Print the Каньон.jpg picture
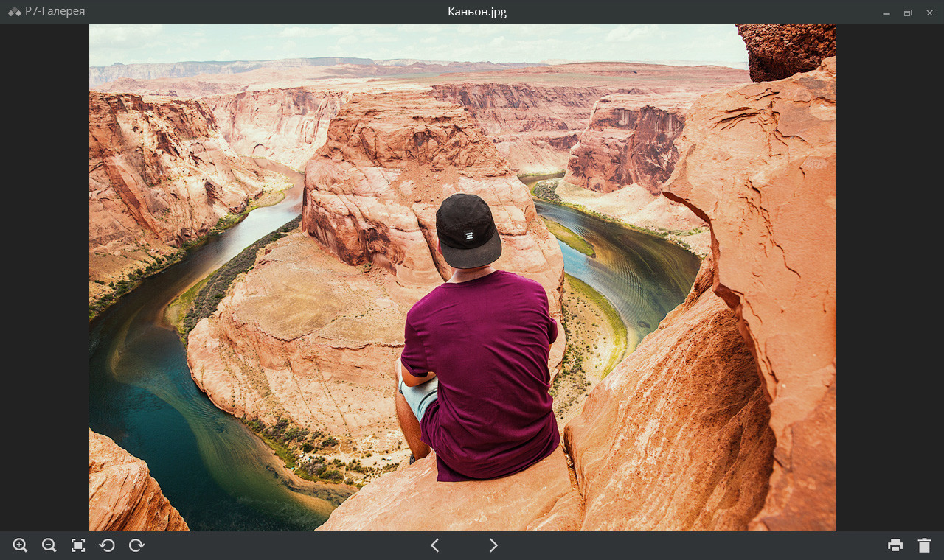The height and width of the screenshot is (560, 944). click(895, 545)
